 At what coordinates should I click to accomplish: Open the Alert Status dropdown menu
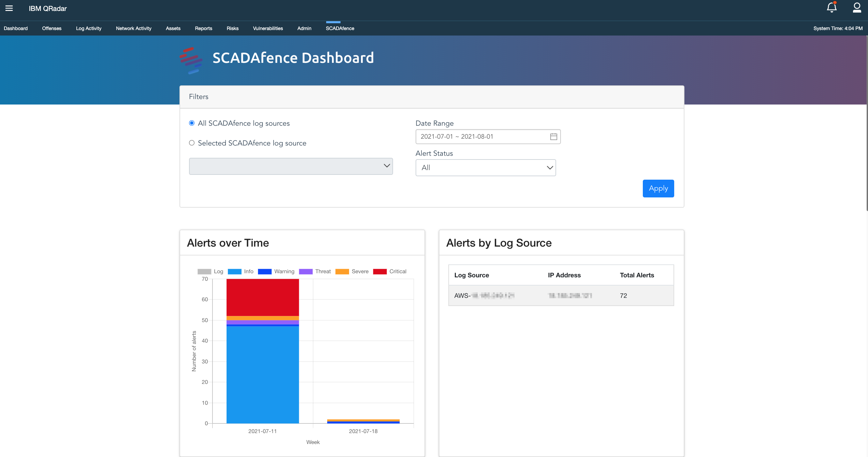(x=485, y=167)
